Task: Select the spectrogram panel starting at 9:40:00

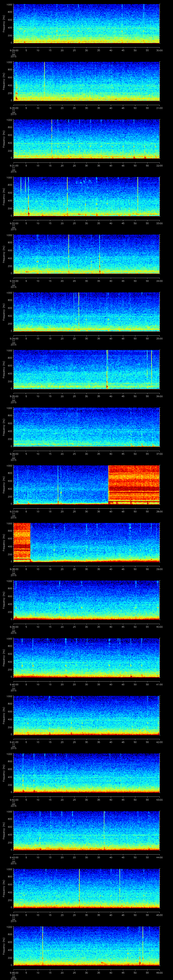Action: (86, 657)
